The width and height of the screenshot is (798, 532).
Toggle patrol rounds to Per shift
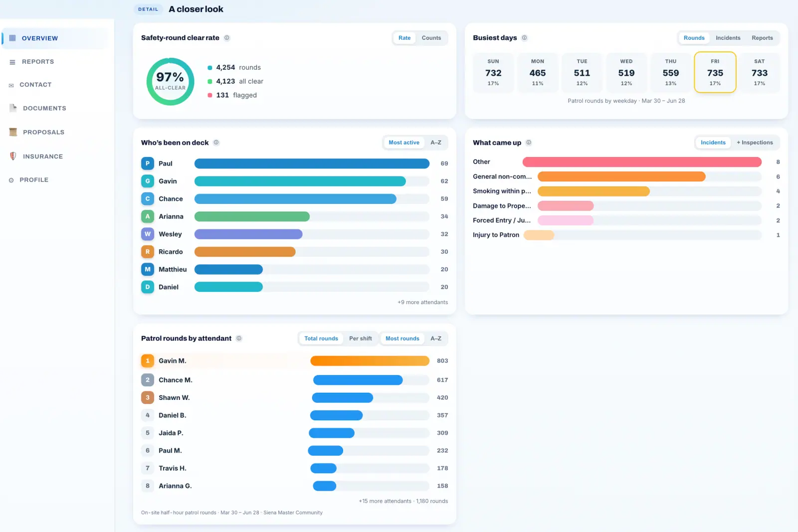(361, 339)
